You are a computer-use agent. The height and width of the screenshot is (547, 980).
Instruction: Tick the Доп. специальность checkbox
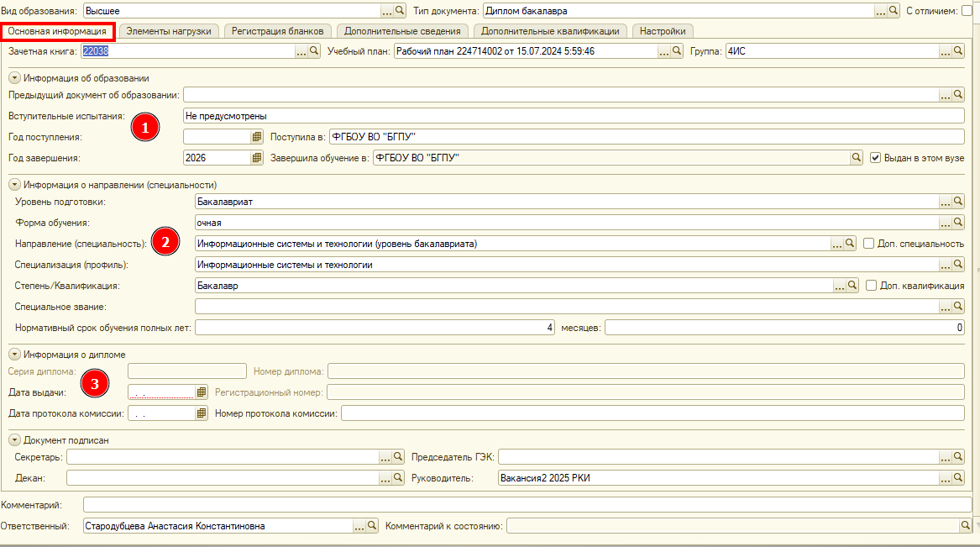point(868,243)
